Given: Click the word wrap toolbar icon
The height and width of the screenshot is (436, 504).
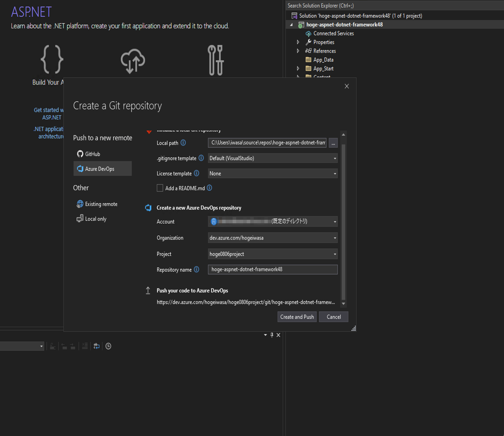Looking at the screenshot, I should [x=97, y=346].
